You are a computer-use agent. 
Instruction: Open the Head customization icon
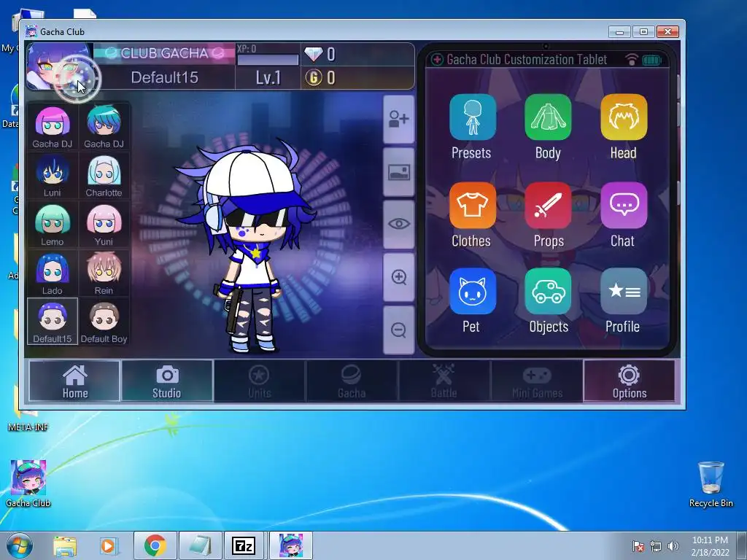point(624,117)
